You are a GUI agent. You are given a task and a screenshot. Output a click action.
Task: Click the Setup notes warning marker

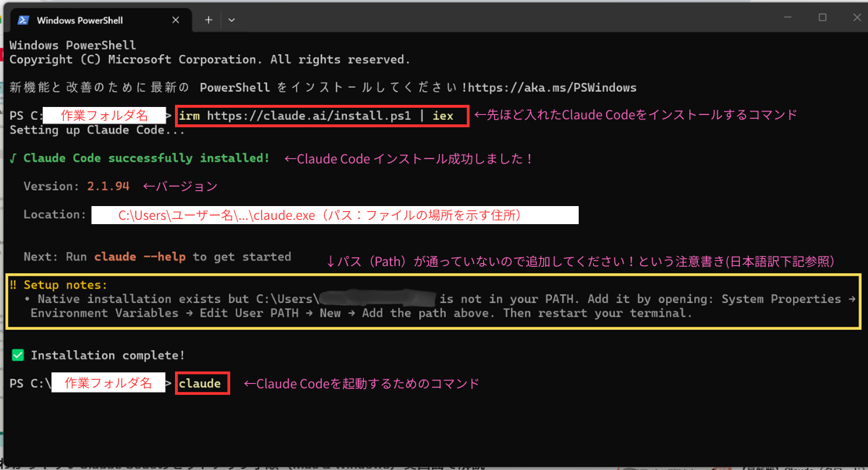pyautogui.click(x=14, y=285)
